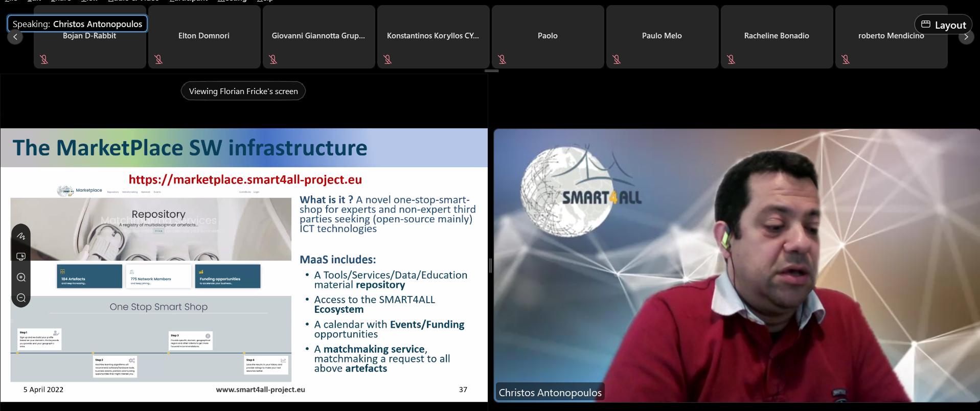Screen dimensions: 980x411
Task: Click Elton Domnori's muted microphone icon
Action: point(159,60)
